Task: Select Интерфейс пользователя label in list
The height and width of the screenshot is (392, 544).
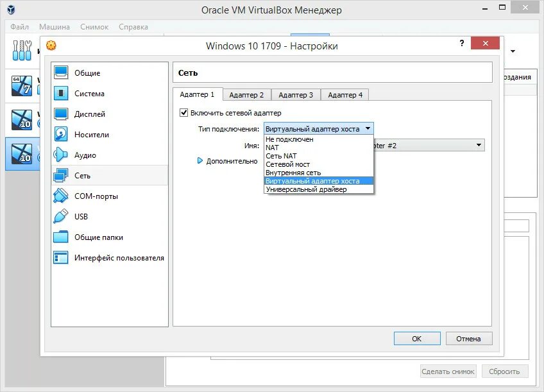Action: coord(119,258)
